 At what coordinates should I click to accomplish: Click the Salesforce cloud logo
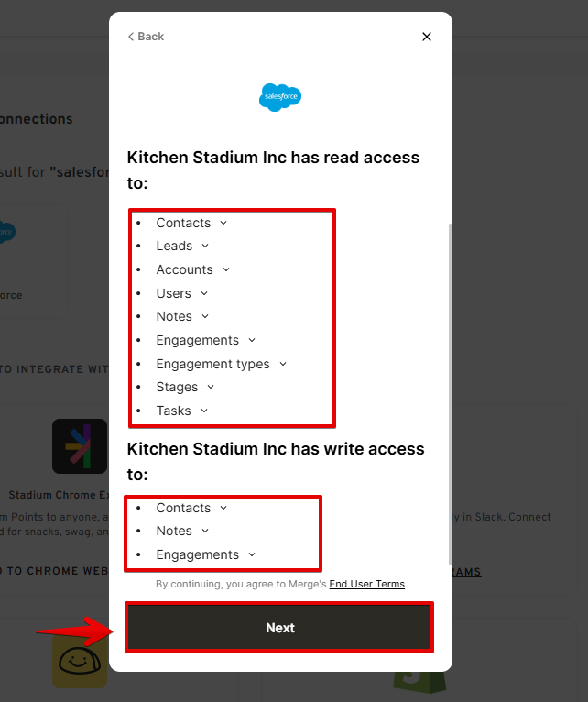click(x=280, y=97)
